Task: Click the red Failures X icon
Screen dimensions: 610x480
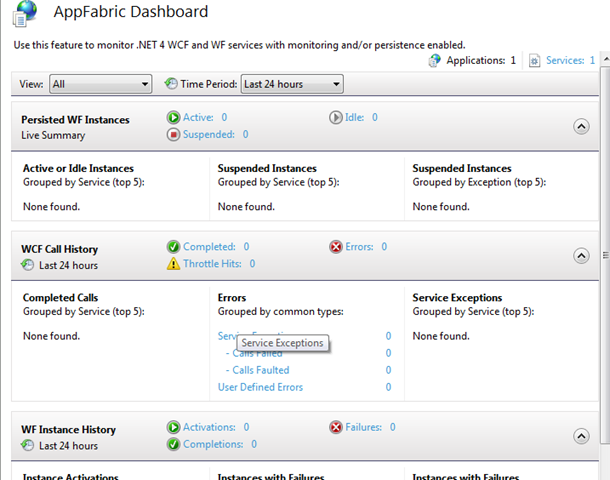Action: click(x=335, y=427)
